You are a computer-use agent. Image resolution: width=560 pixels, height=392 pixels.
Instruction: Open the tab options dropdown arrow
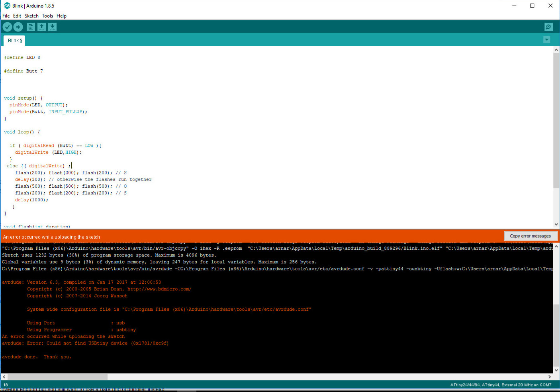coord(547,40)
